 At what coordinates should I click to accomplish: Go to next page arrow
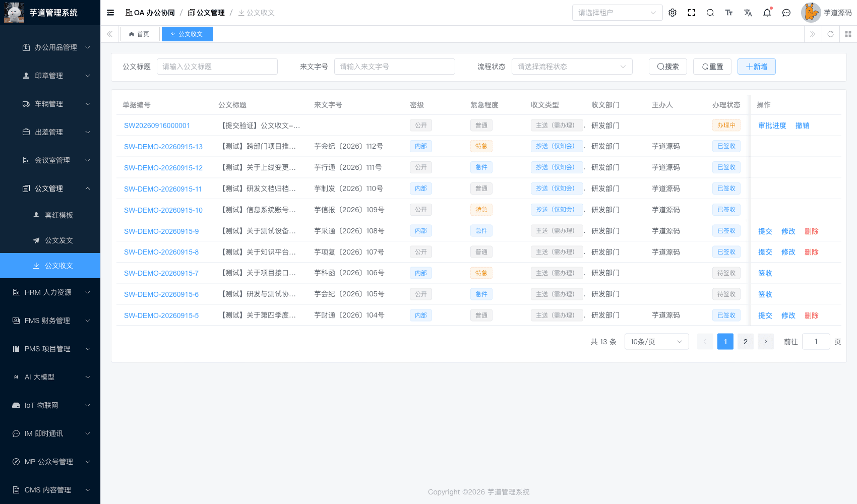(x=765, y=342)
